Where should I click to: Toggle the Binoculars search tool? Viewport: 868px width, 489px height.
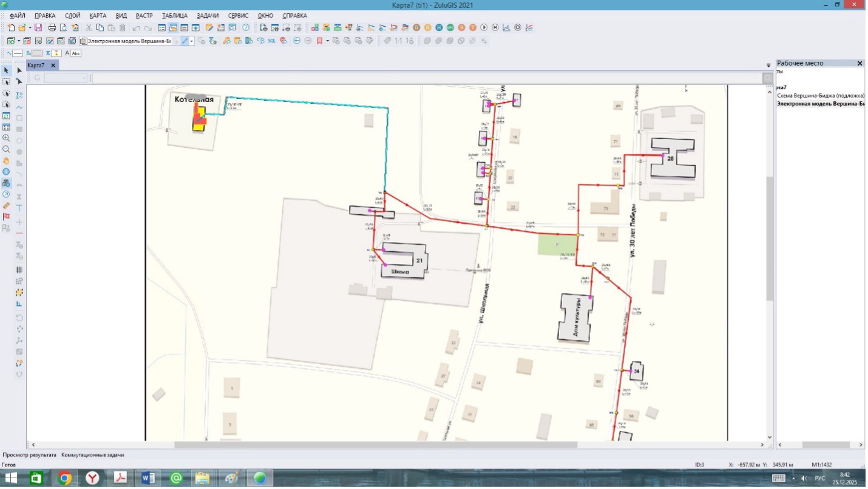(x=7, y=183)
